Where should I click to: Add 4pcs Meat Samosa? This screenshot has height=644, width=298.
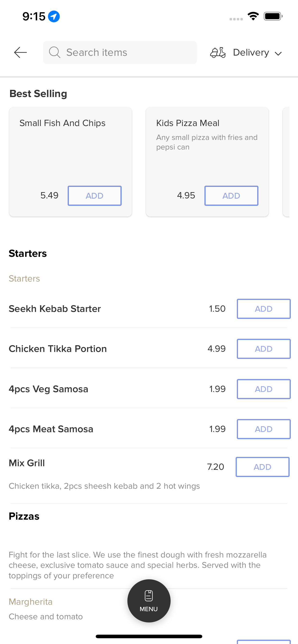(x=264, y=429)
